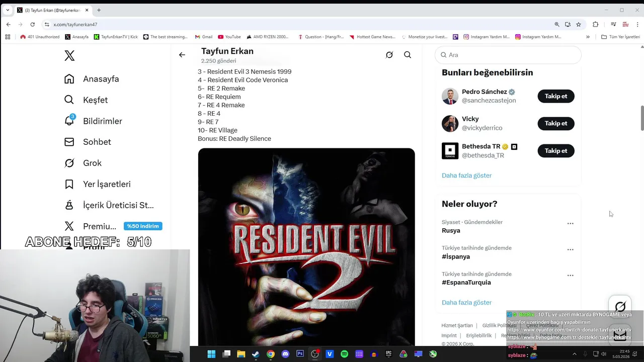Open Vicky's profile avatar
This screenshot has height=362, width=644.
[x=450, y=123]
